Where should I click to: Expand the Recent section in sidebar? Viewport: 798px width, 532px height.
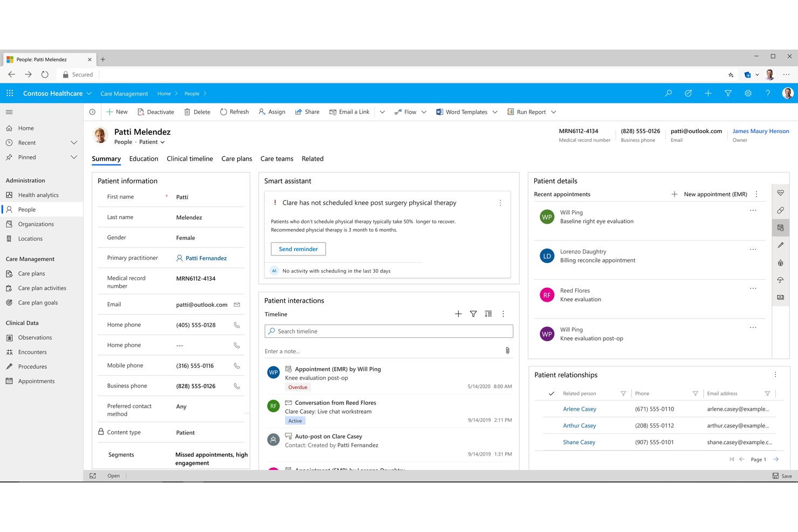(74, 143)
